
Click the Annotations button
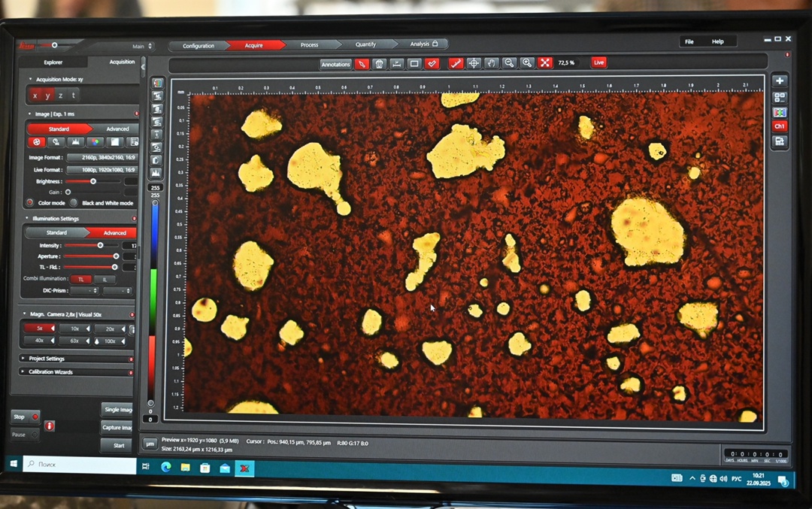[x=335, y=64]
